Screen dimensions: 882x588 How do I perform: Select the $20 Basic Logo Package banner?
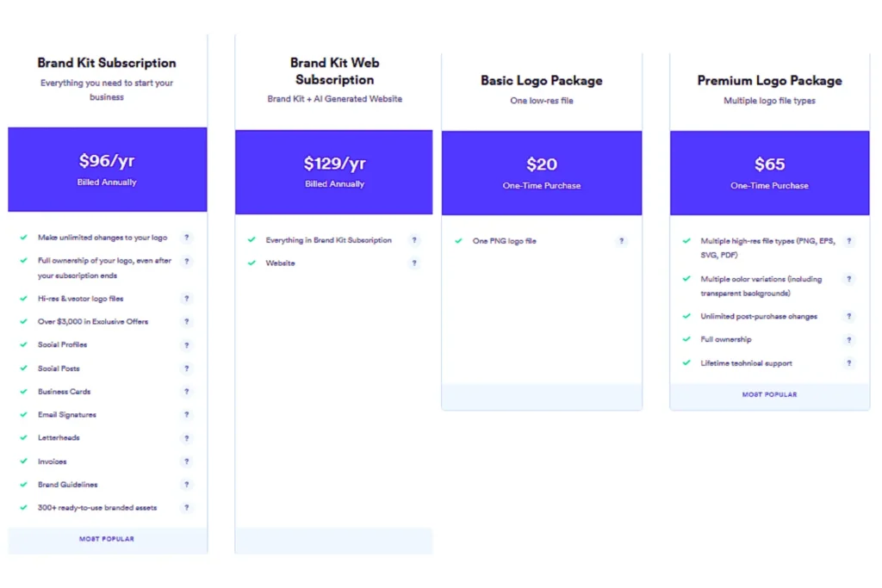(542, 172)
